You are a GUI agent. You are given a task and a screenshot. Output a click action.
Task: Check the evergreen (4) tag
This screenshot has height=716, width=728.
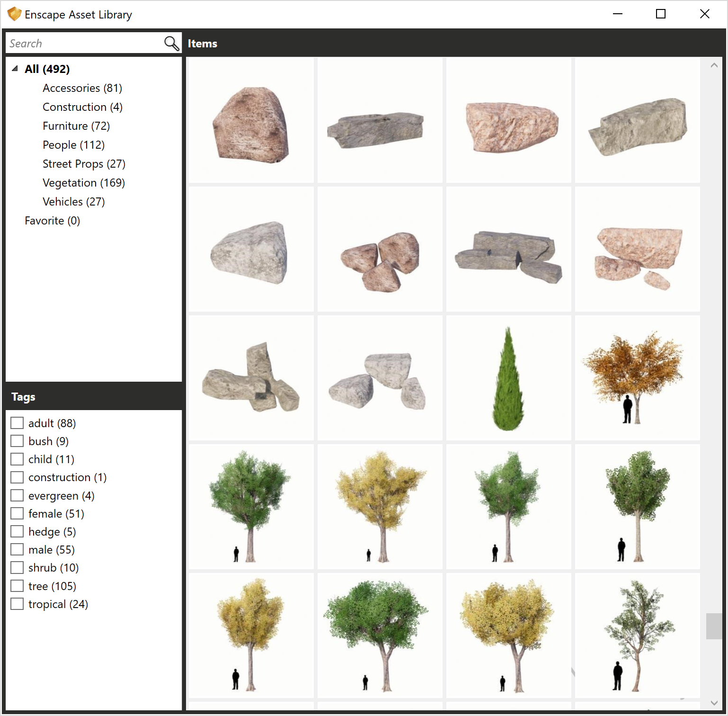tap(17, 495)
